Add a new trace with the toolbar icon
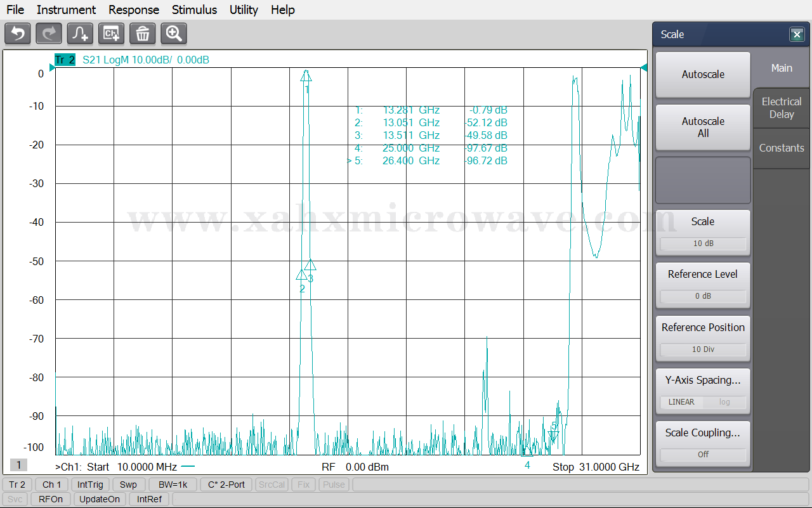Screen dimensions: 812x508 point(80,34)
